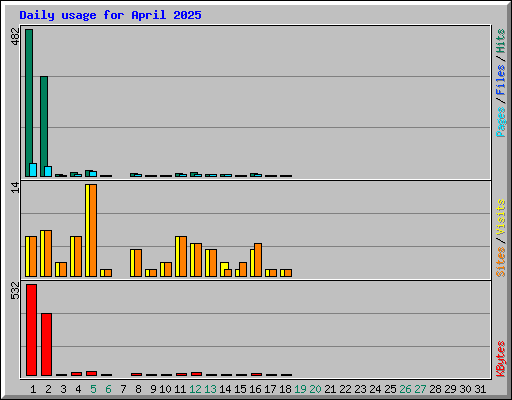Image resolution: width=512 pixels, height=400 pixels.
Task: Click the green Hits bar for day 2
Action: [x=44, y=126]
